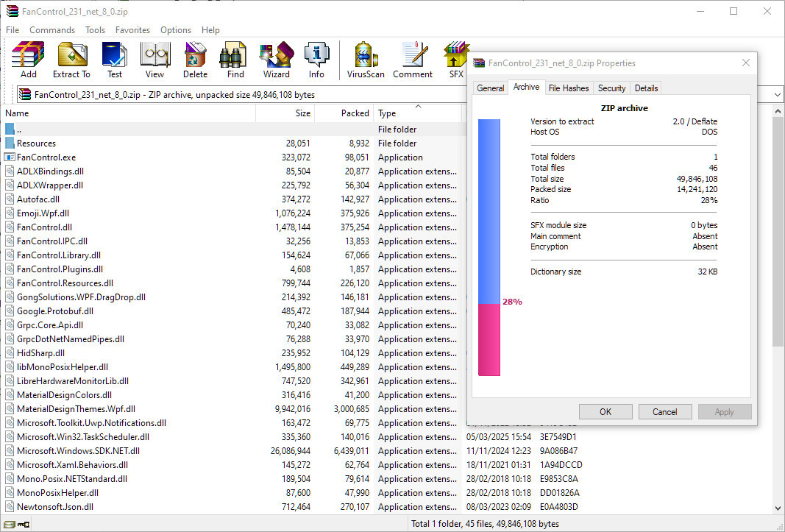Click the Apply button
Screen dimensions: 785x532
725,412
